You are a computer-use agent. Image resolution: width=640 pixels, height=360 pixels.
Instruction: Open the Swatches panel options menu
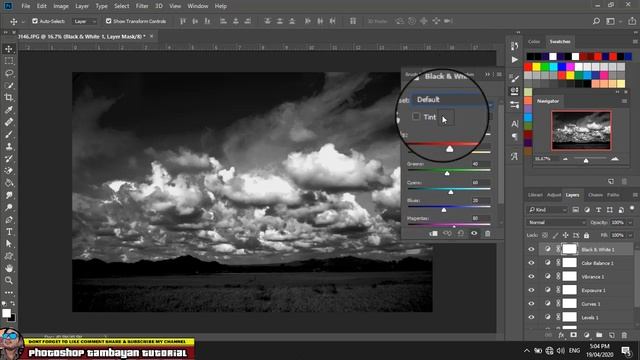(x=635, y=42)
